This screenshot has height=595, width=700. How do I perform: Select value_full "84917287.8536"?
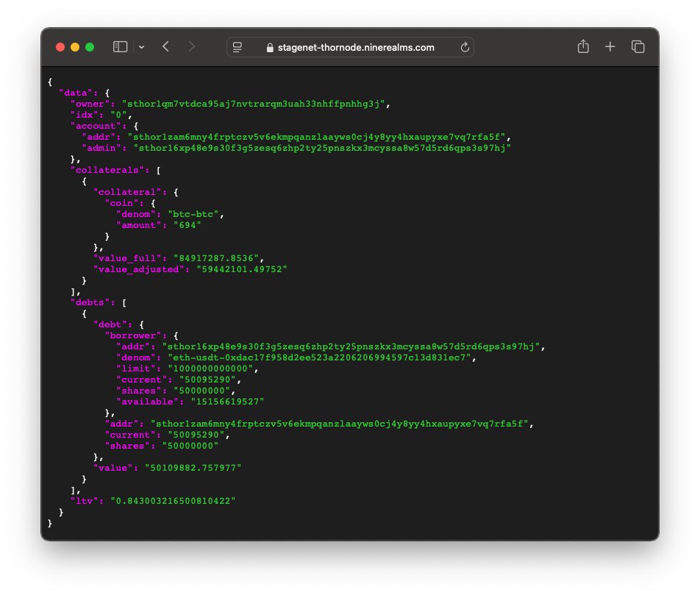click(x=216, y=258)
